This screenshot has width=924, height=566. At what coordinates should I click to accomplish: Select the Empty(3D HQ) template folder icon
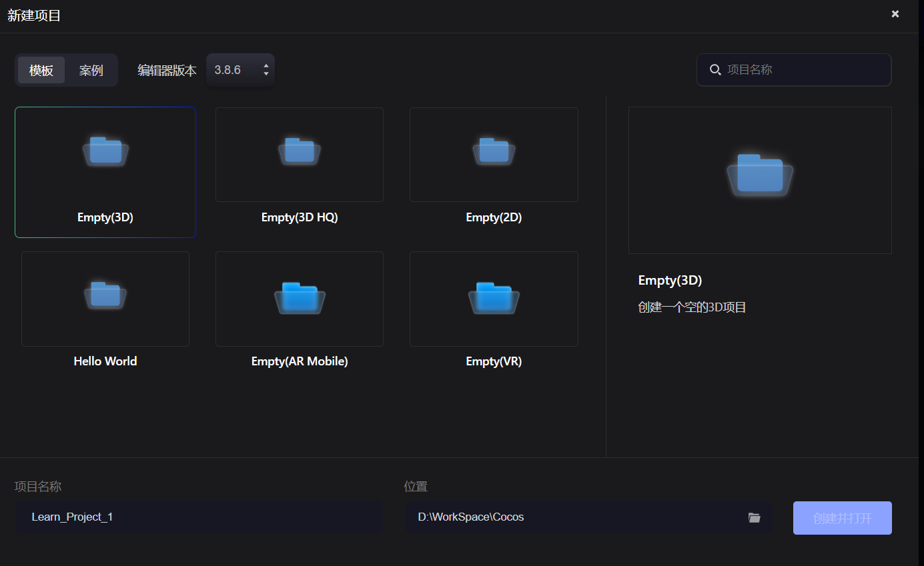300,151
